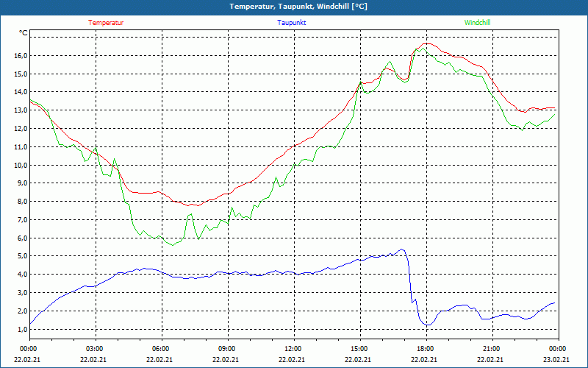
Task: Click the chart title 'Temperatur, Taupunkt, Windchill [°C]'
Action: (298, 7)
